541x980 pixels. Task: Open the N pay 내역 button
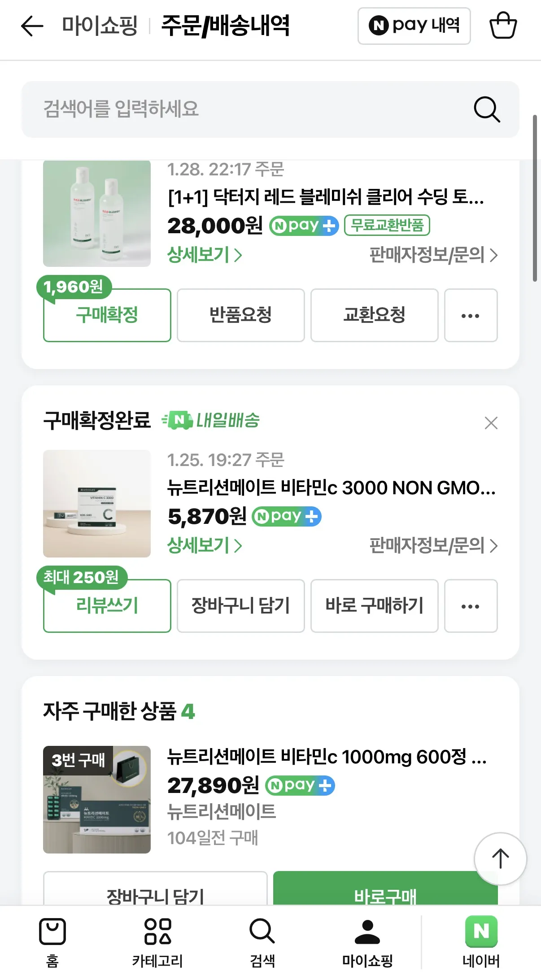point(414,26)
